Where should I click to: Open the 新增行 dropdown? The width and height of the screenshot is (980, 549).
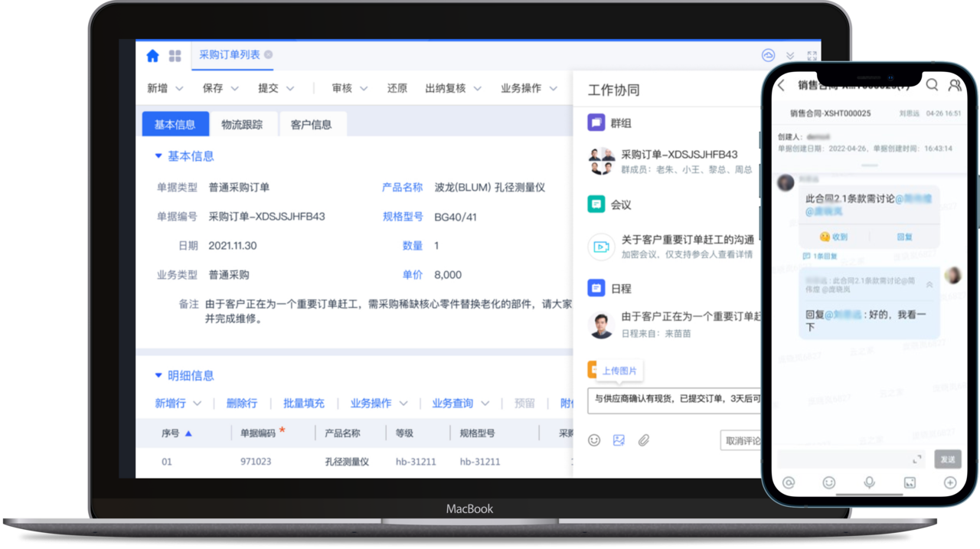point(178,404)
